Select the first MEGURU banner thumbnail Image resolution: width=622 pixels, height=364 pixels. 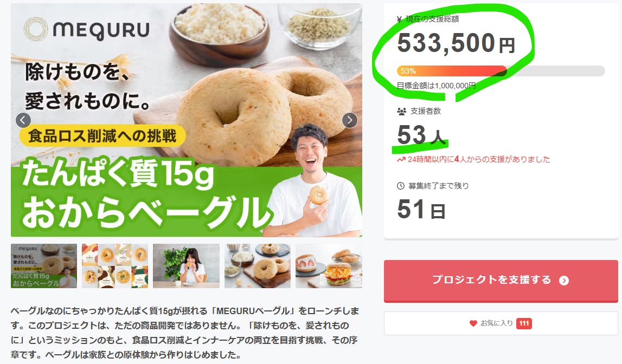[x=43, y=266]
